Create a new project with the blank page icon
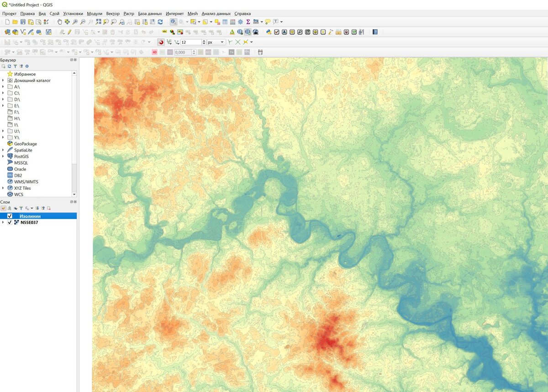The height and width of the screenshot is (392, 548). pyautogui.click(x=7, y=22)
